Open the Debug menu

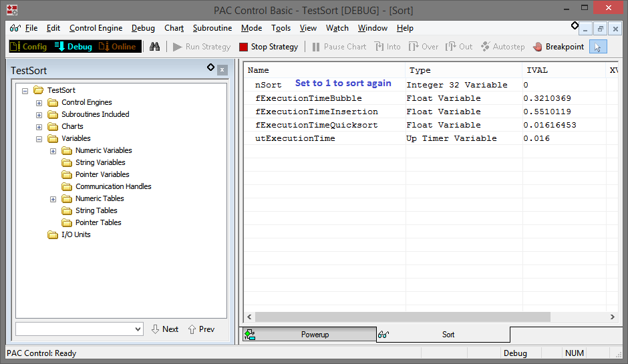143,28
